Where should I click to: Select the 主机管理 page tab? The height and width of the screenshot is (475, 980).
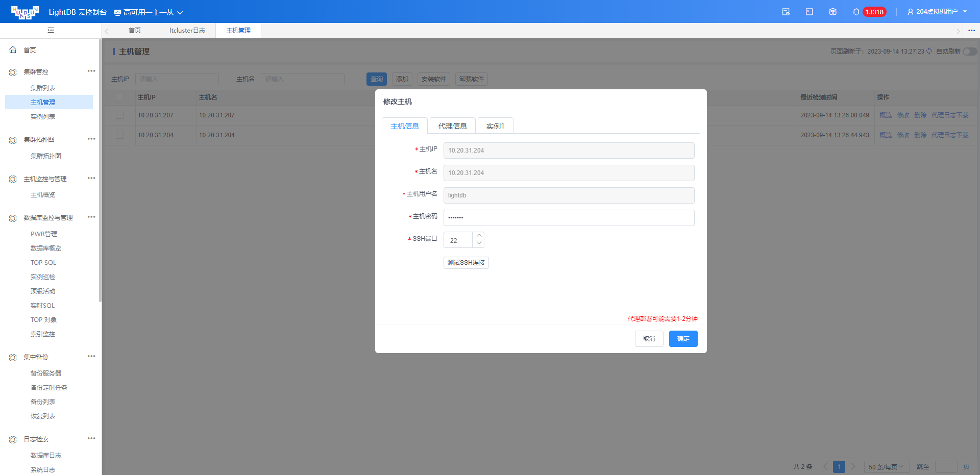[x=238, y=31]
